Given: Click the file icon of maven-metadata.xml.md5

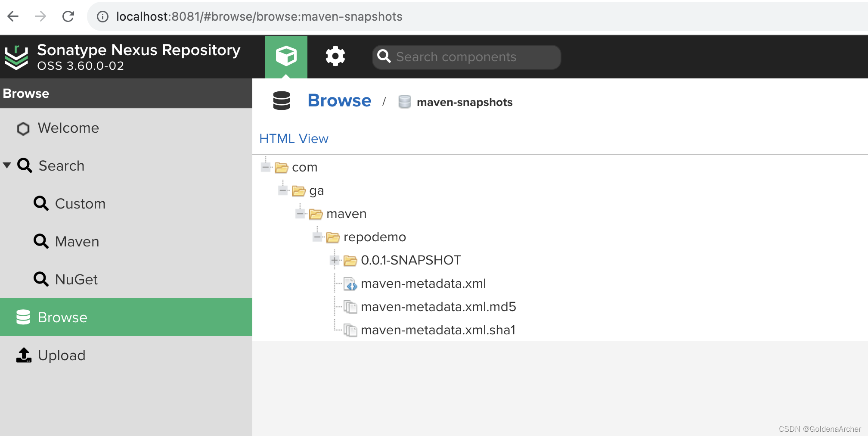Looking at the screenshot, I should 350,307.
